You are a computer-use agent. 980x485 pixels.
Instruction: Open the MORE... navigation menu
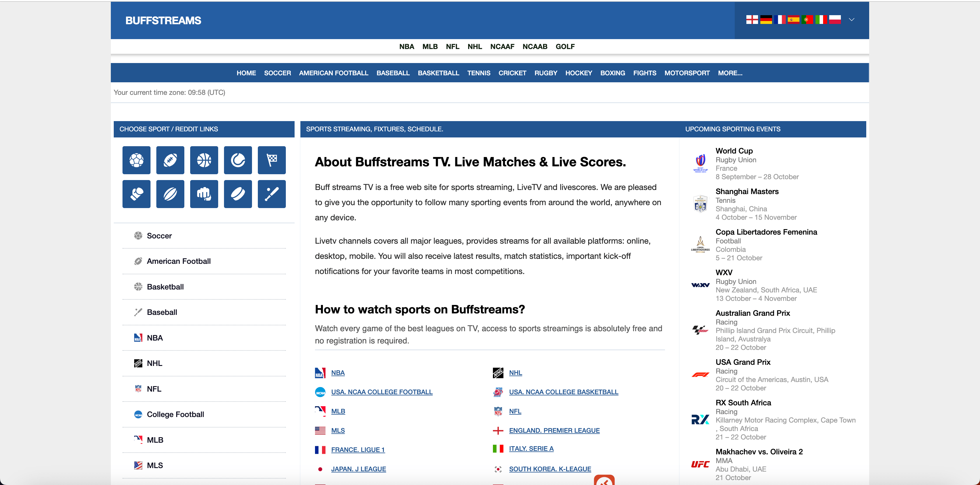click(x=730, y=73)
